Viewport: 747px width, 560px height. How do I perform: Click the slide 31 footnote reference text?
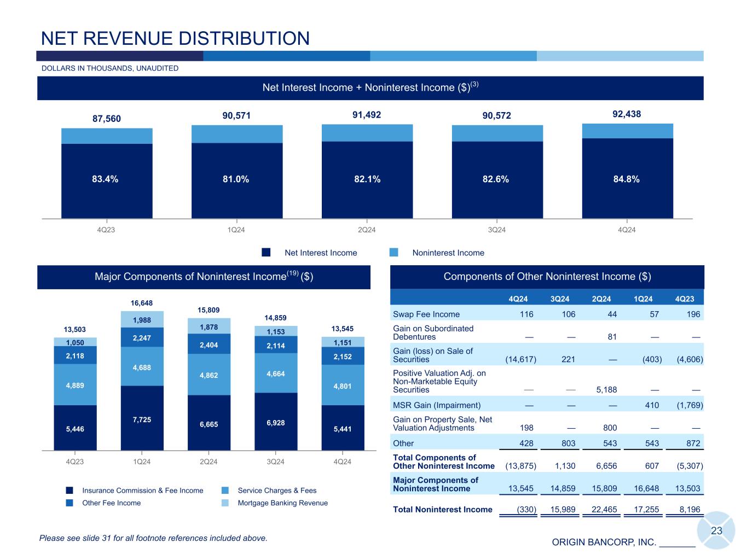[153, 538]
